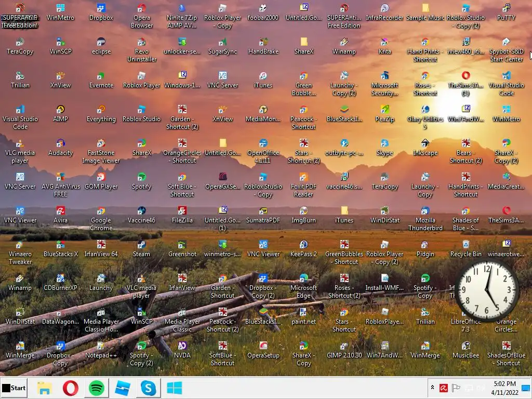Select the InfraRecorder desktop icon
The image size is (532, 399).
[x=384, y=12]
